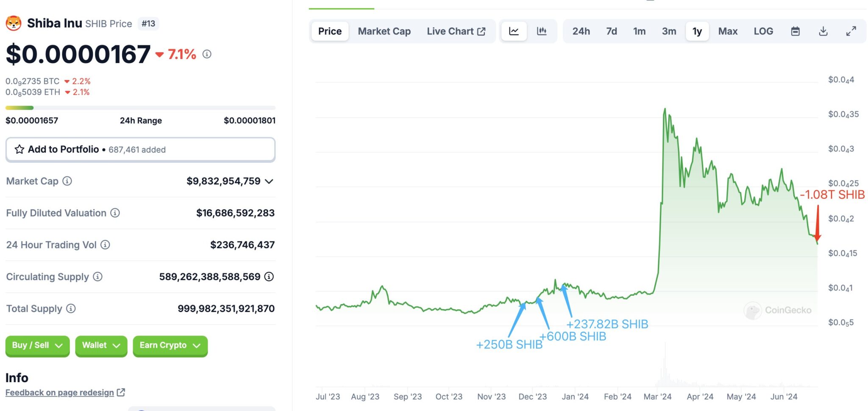The image size is (868, 411).
Task: Toggle LOG scale on the chart
Action: coord(763,31)
